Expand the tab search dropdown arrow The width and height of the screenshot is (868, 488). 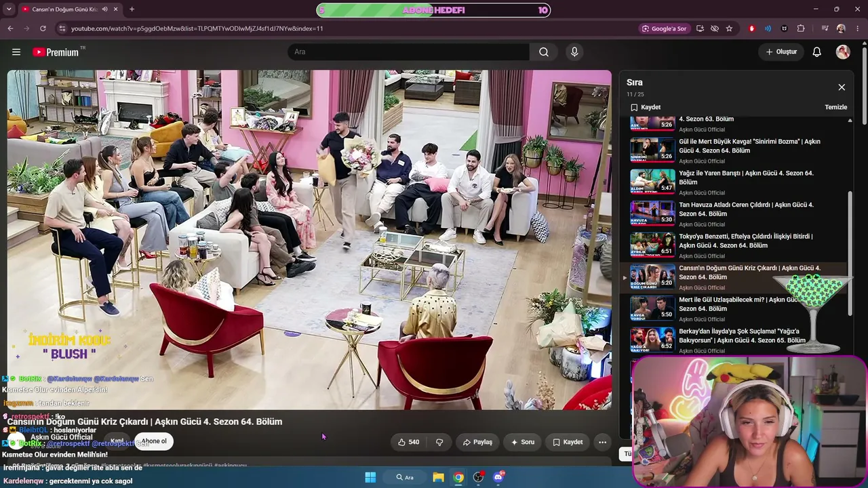pyautogui.click(x=9, y=9)
